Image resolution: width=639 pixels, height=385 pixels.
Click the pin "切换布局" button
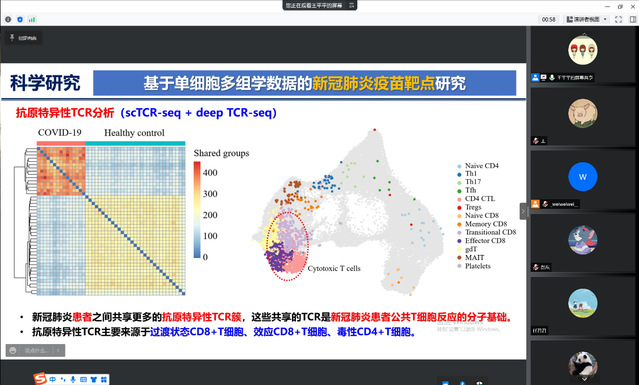24,38
